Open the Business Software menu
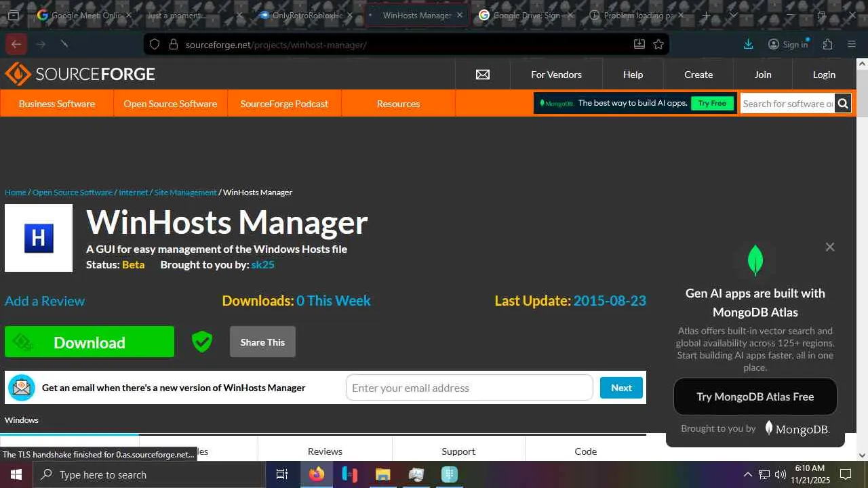The width and height of the screenshot is (868, 488). click(57, 104)
